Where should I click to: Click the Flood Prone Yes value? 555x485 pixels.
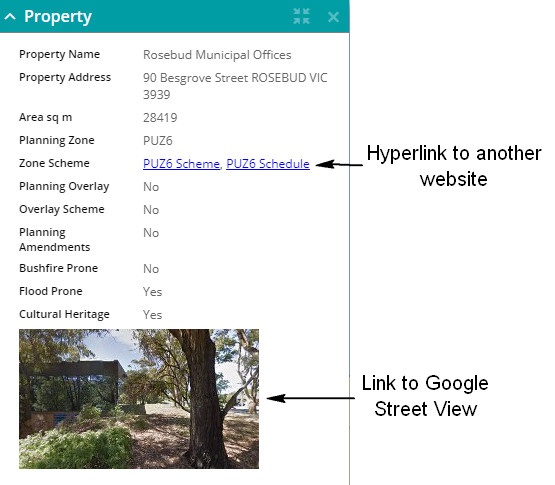click(153, 292)
